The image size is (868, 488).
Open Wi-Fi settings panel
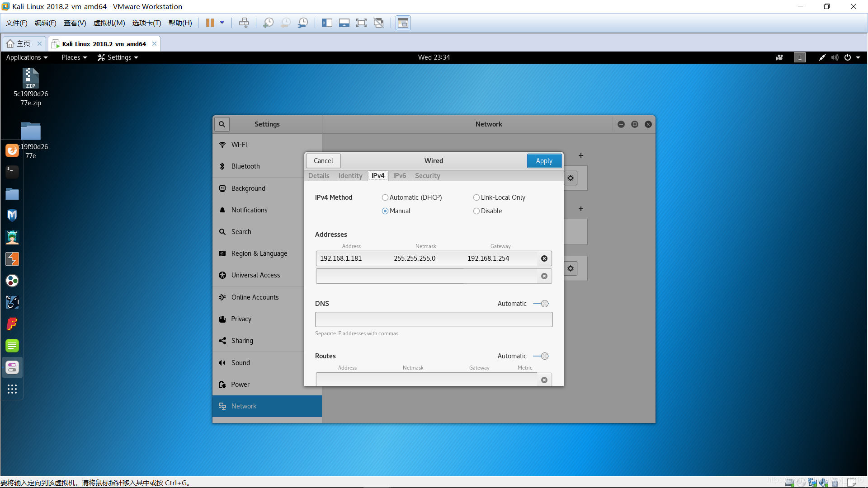pos(267,145)
